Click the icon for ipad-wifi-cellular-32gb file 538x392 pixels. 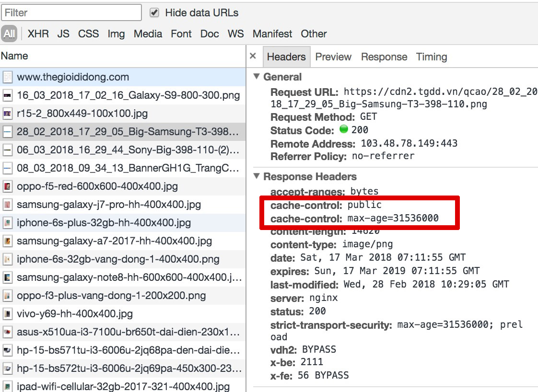coord(7,387)
